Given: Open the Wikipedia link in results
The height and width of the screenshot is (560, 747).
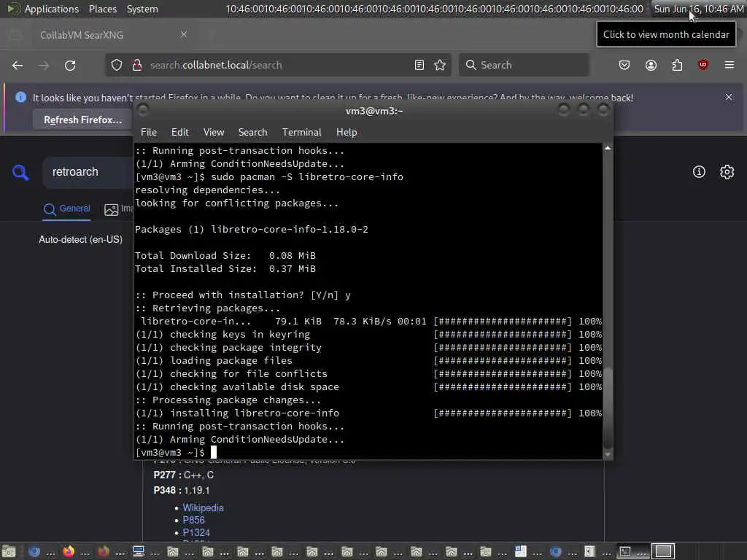Looking at the screenshot, I should 203,508.
